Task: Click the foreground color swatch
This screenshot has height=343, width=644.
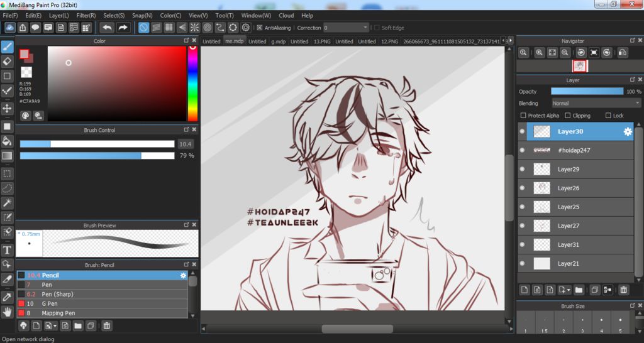Action: coord(25,54)
